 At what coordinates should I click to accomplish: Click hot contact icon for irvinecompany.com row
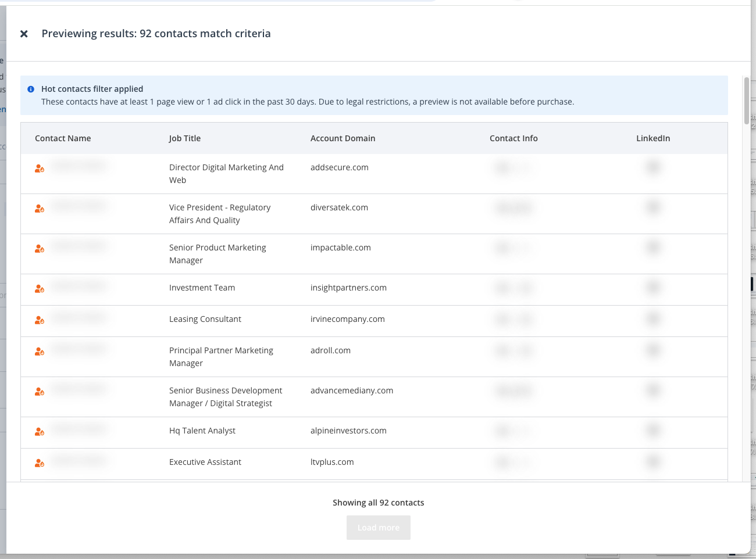[40, 320]
